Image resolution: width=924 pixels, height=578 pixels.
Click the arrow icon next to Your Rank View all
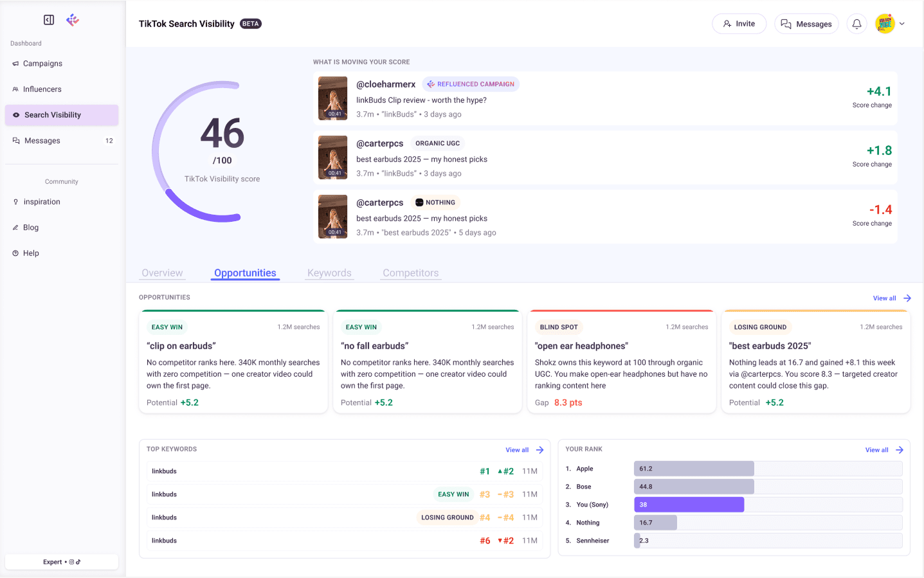pyautogui.click(x=900, y=450)
